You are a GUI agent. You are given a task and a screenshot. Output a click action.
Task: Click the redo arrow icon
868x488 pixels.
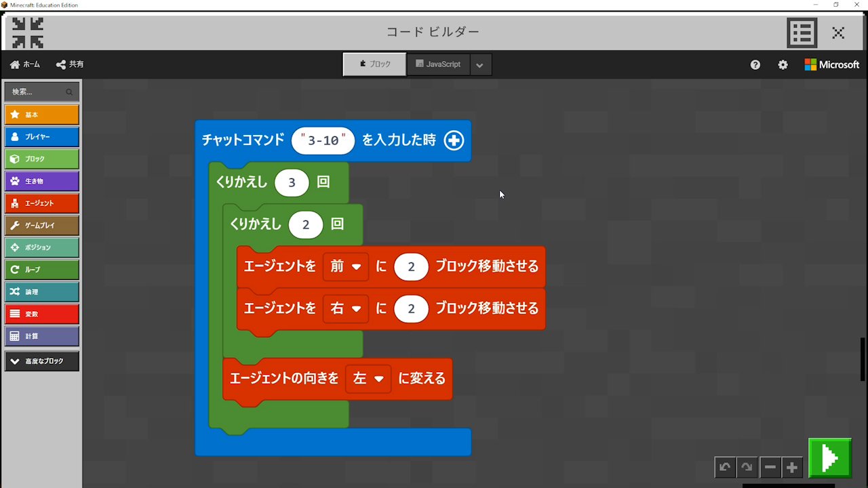[x=747, y=467]
